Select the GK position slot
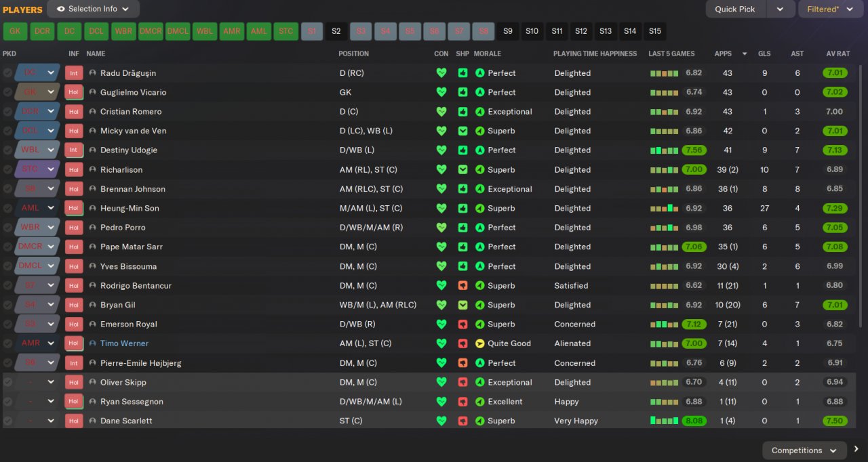The image size is (868, 462). click(15, 31)
